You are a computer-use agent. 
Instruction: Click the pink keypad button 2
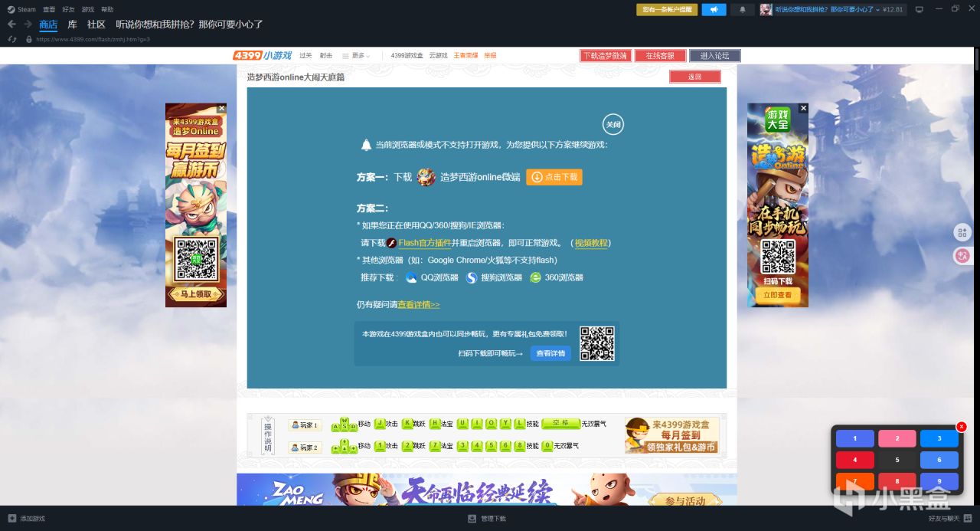pyautogui.click(x=897, y=439)
